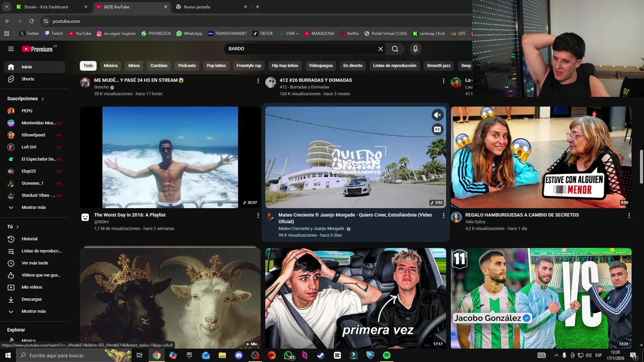Open Descargas in sidebar
The height and width of the screenshot is (362, 644).
pos(34,299)
